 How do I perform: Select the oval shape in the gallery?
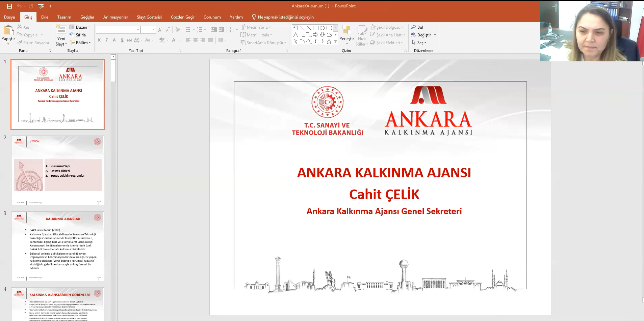323,28
